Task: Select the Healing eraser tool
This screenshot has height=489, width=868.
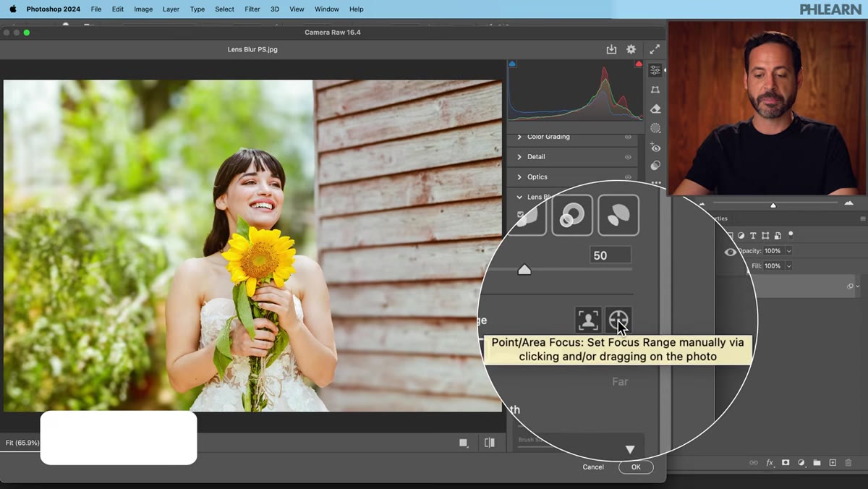Action: coord(655,109)
